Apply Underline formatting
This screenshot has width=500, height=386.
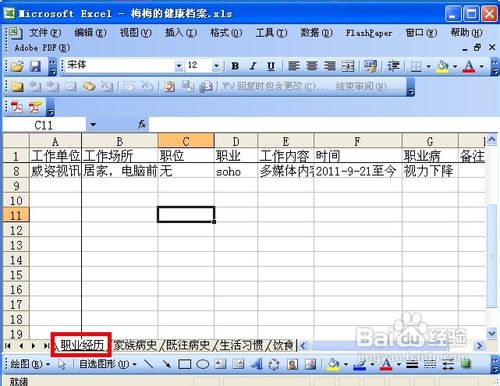click(x=271, y=66)
